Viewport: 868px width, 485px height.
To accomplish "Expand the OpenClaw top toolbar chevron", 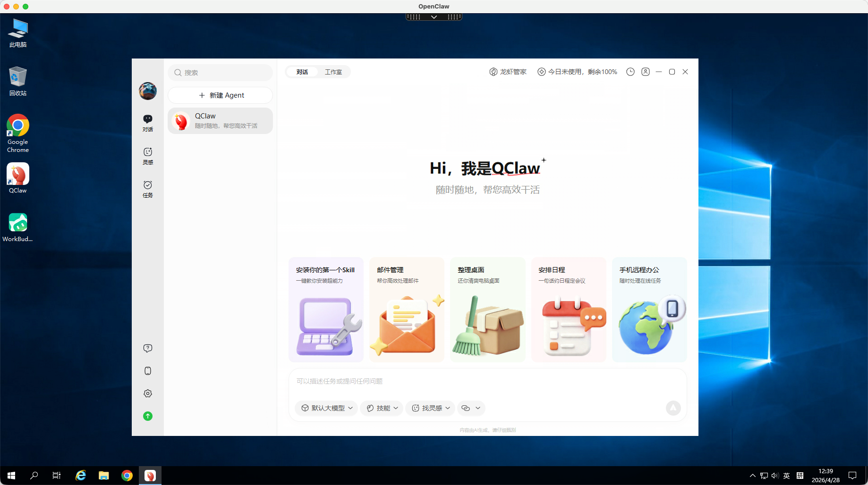I will point(434,17).
